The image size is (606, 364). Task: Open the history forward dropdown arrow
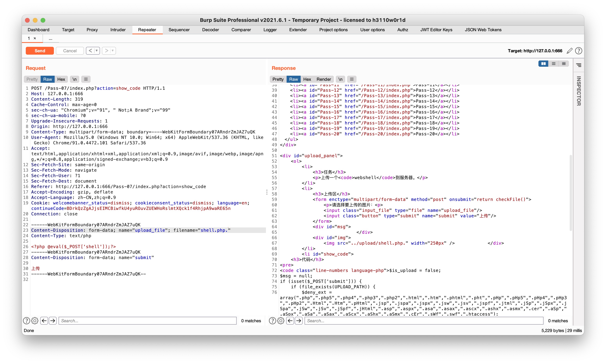click(113, 51)
